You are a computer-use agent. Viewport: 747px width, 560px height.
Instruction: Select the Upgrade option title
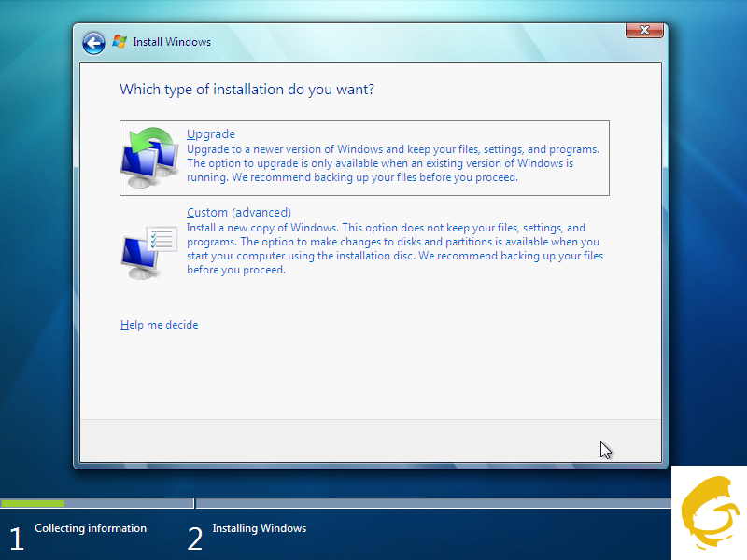click(x=210, y=134)
